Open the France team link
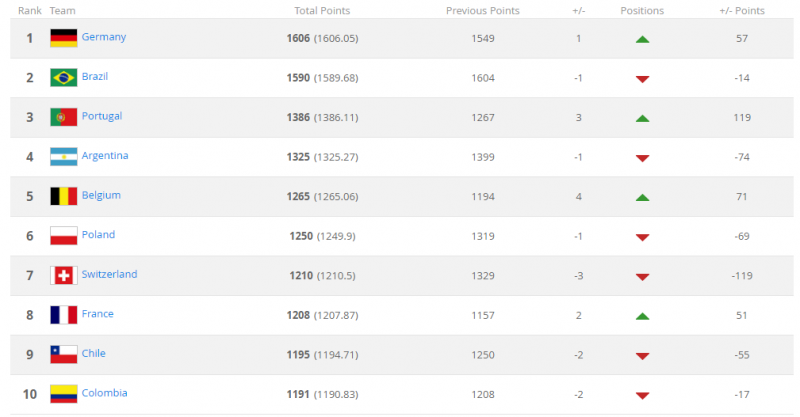The width and height of the screenshot is (800, 417). (x=97, y=314)
